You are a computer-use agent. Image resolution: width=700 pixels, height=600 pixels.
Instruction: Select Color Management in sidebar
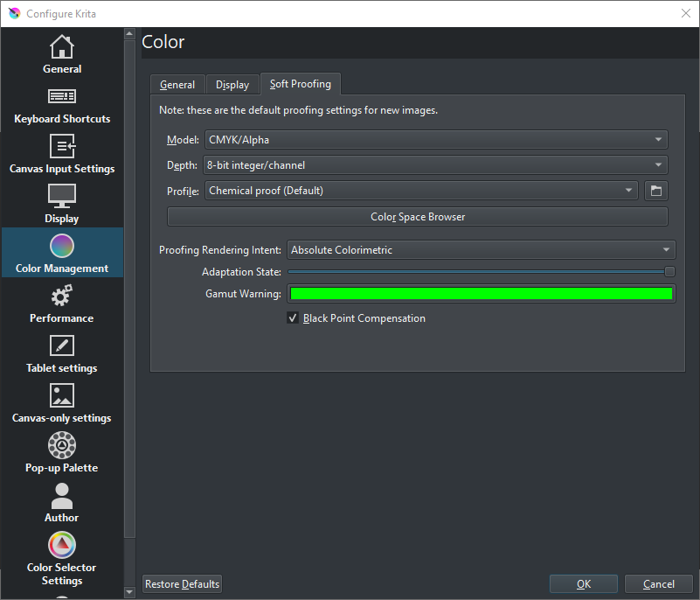tap(62, 253)
